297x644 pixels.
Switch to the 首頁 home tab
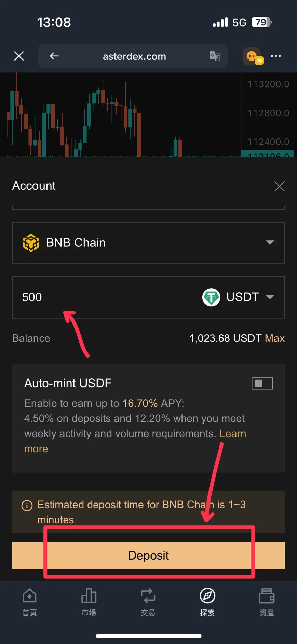[x=30, y=602]
